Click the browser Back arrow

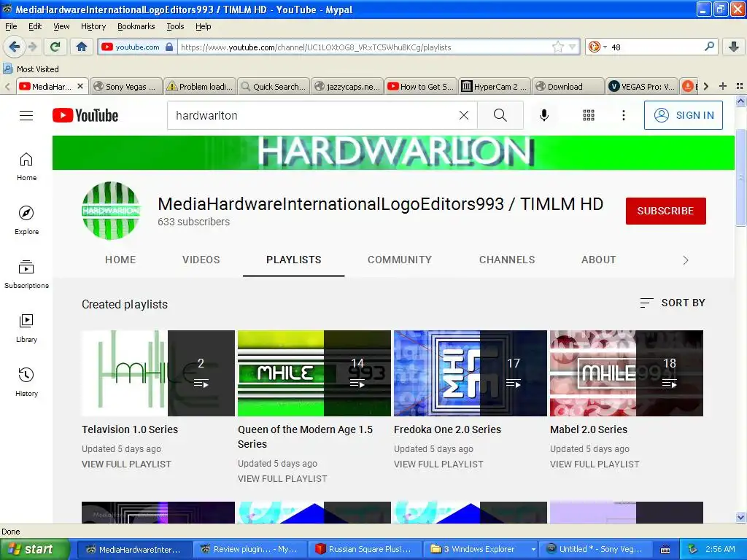14,47
